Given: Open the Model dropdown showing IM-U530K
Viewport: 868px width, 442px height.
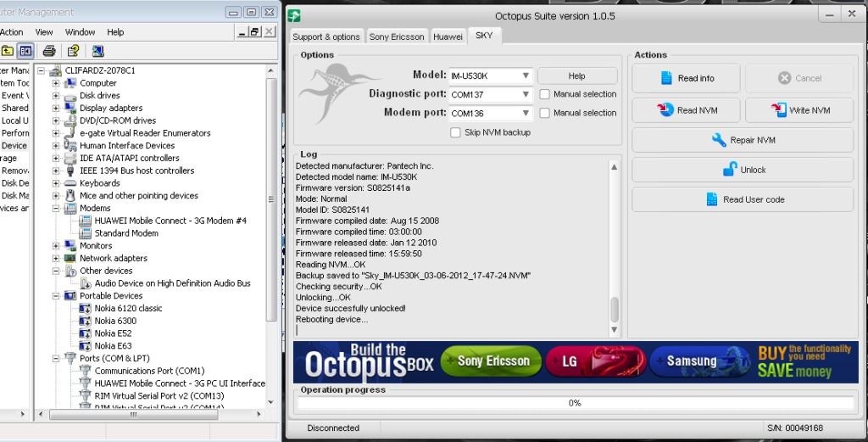Looking at the screenshot, I should pyautogui.click(x=491, y=76).
